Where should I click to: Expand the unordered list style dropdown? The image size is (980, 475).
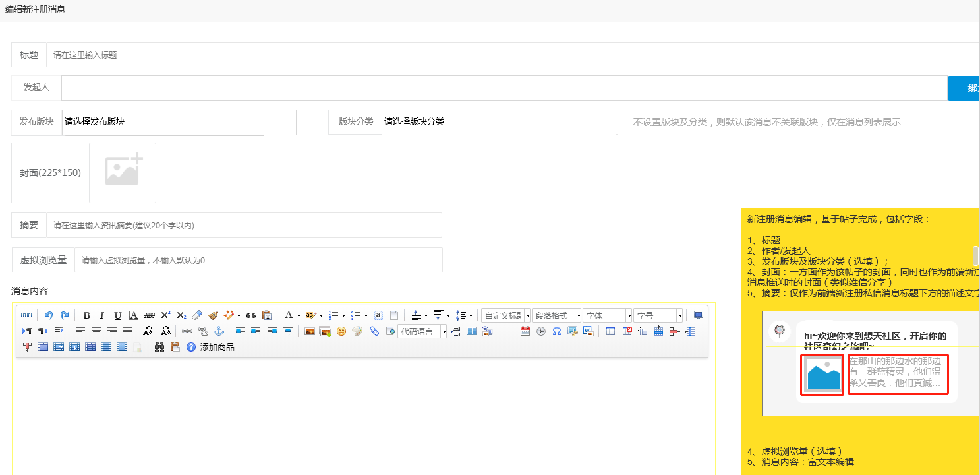[x=366, y=316]
